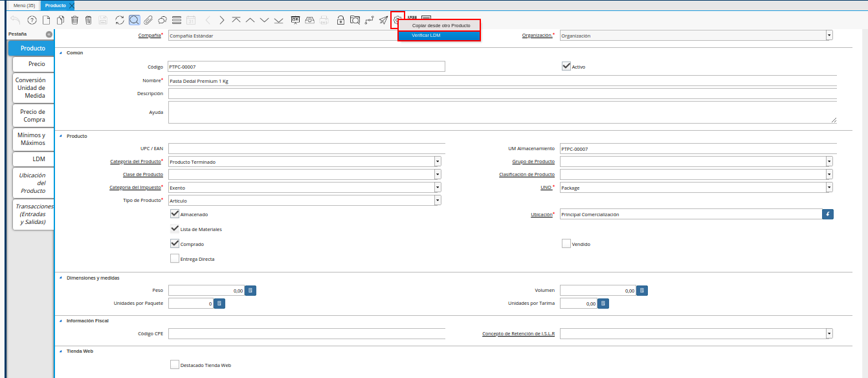Click the Copy record icon
Screen dimensions: 868x378
click(x=60, y=20)
